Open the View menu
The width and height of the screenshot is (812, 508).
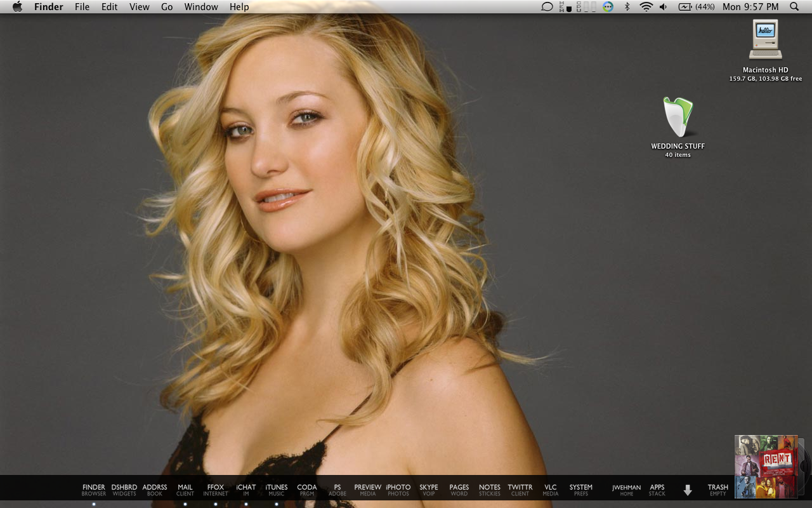coord(140,7)
